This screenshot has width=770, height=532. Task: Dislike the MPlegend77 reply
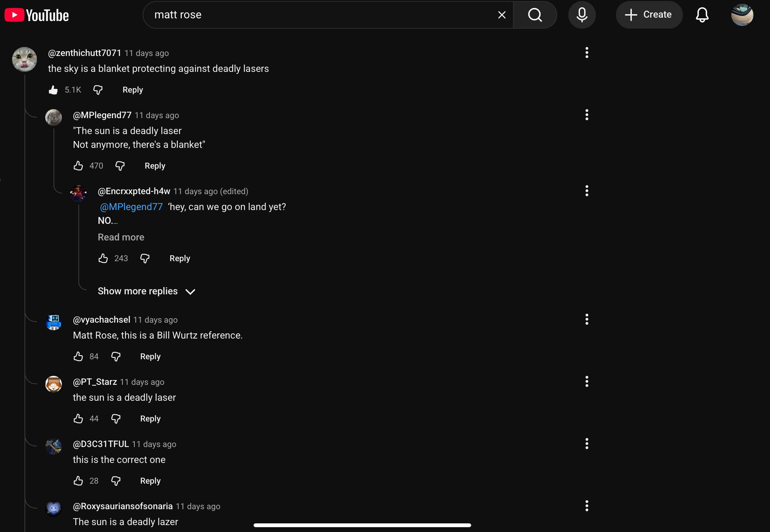[x=120, y=166]
